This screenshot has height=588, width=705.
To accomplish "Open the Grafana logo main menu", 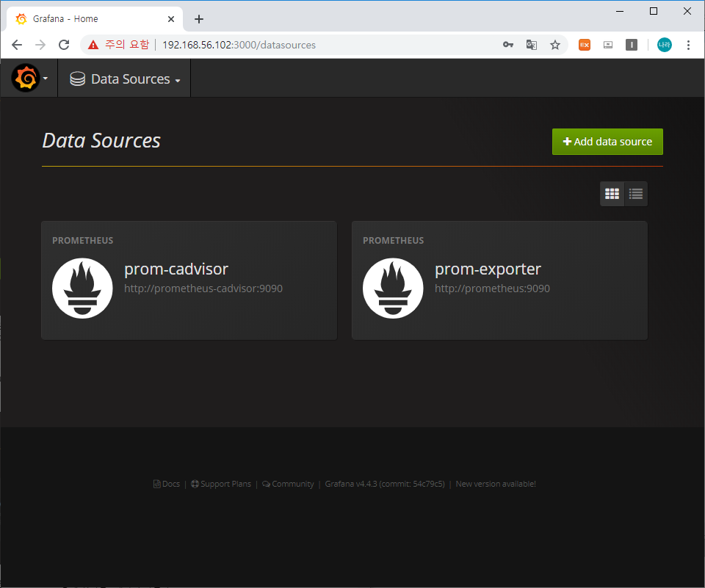I will pyautogui.click(x=29, y=79).
